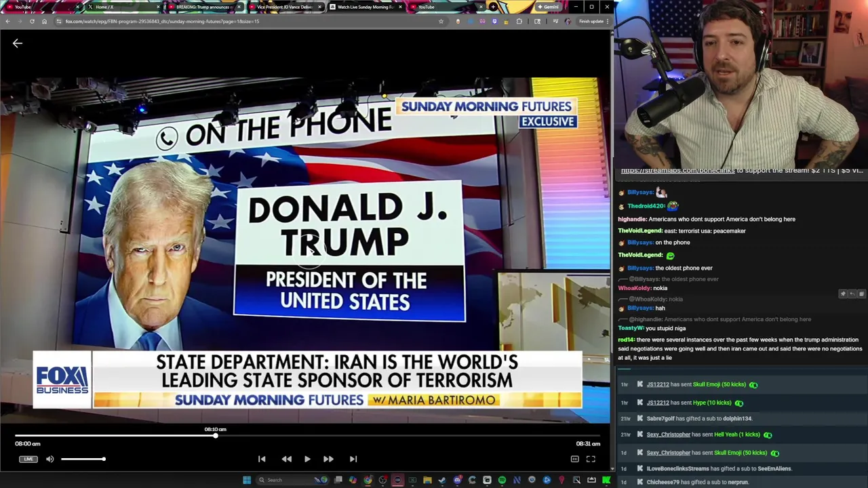The height and width of the screenshot is (488, 868).
Task: Reload the page
Action: click(x=32, y=21)
